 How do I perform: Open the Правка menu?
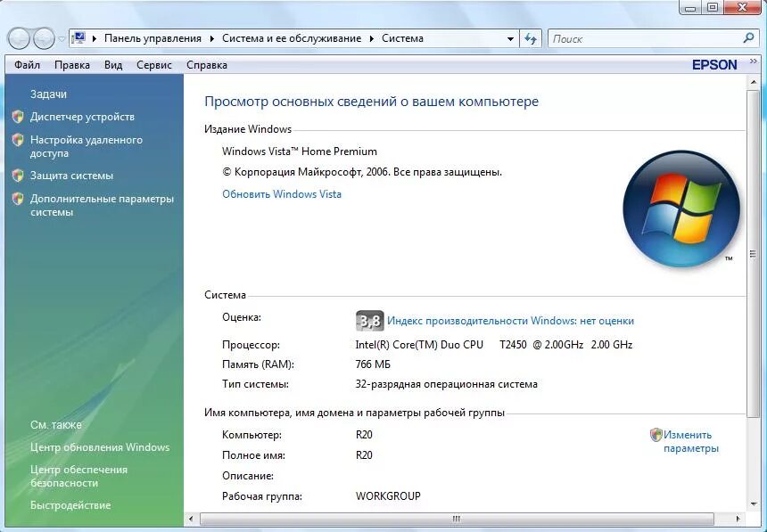72,65
